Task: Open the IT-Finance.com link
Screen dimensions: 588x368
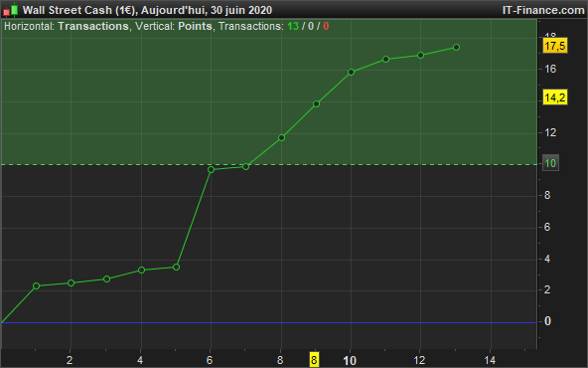Action: [x=543, y=10]
